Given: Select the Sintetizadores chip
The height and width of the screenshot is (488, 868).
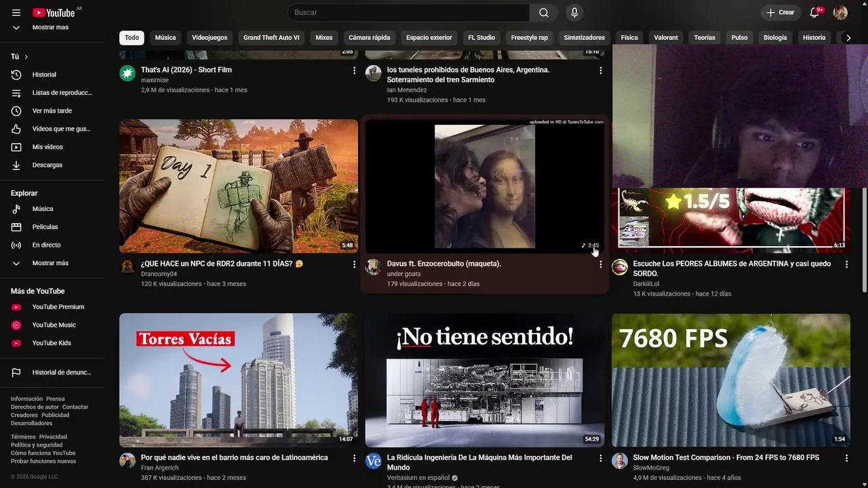Looking at the screenshot, I should click(x=584, y=38).
